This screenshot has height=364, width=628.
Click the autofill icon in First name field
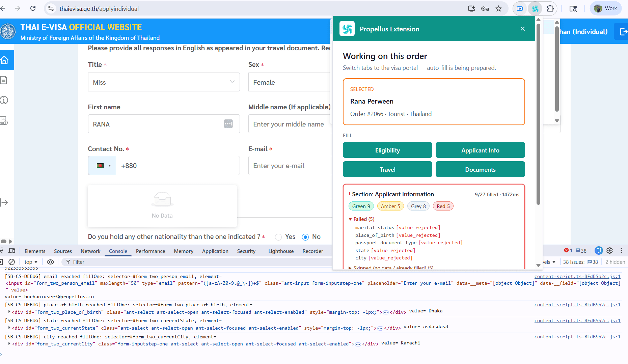click(x=228, y=124)
